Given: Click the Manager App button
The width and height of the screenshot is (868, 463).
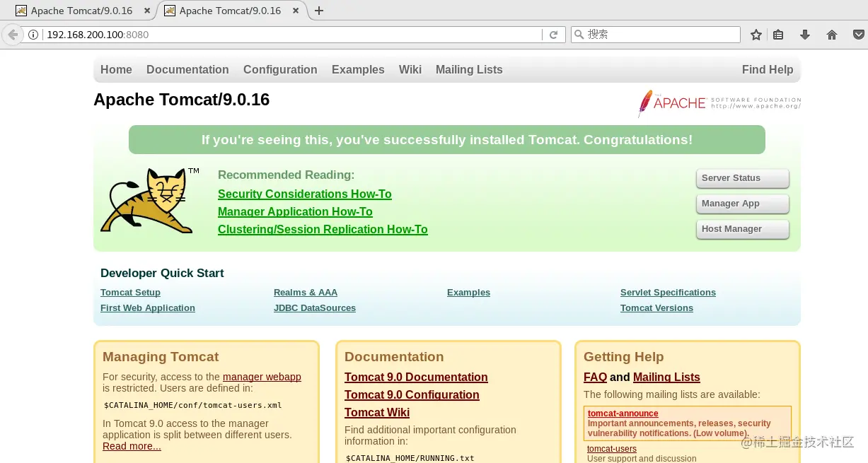Looking at the screenshot, I should 743,204.
